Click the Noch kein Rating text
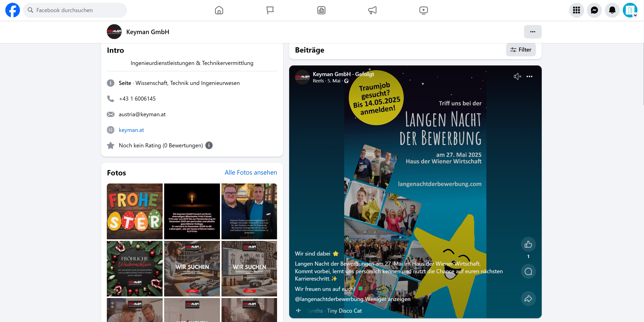Image resolution: width=644 pixels, height=322 pixels. (161, 145)
